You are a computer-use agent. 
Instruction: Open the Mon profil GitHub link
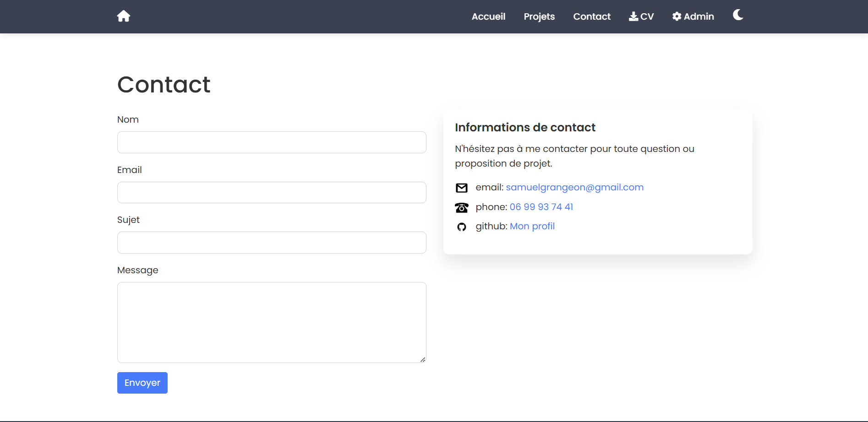coord(532,226)
